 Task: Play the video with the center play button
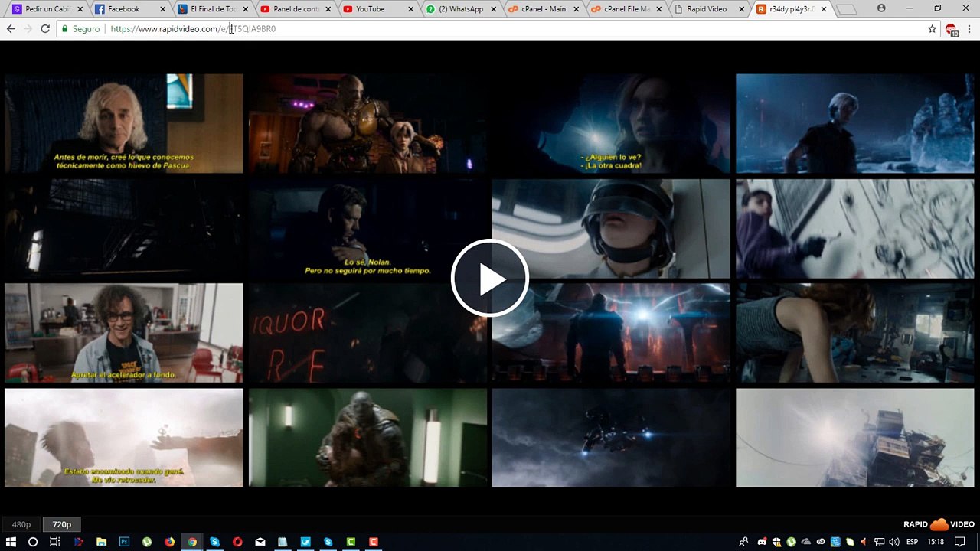pos(490,279)
